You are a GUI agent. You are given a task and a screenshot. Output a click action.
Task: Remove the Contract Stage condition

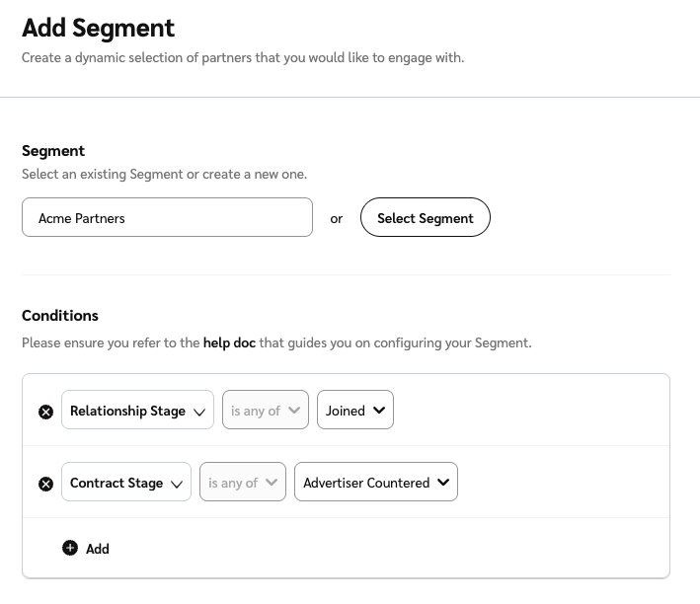(x=45, y=484)
